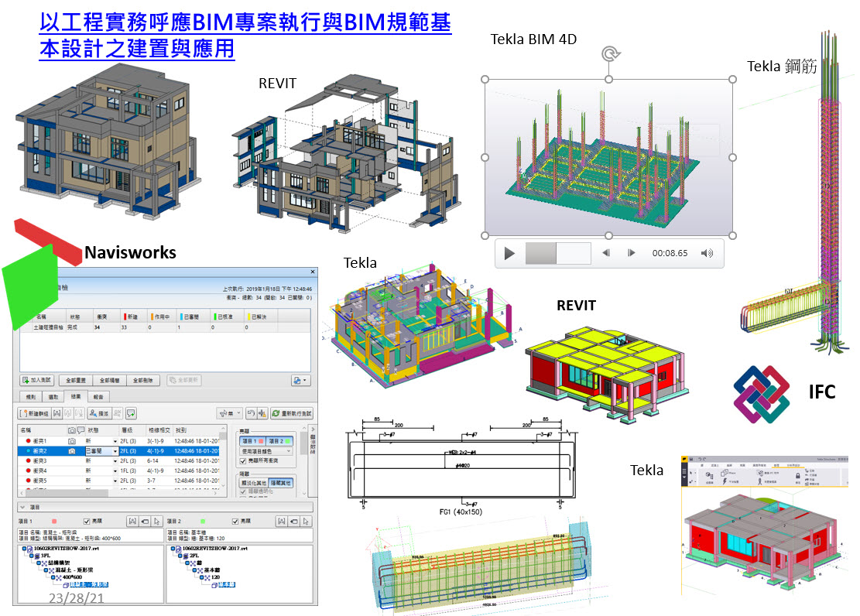Select the 400*600 tree node
This screenshot has height=616, width=860.
pos(72,577)
